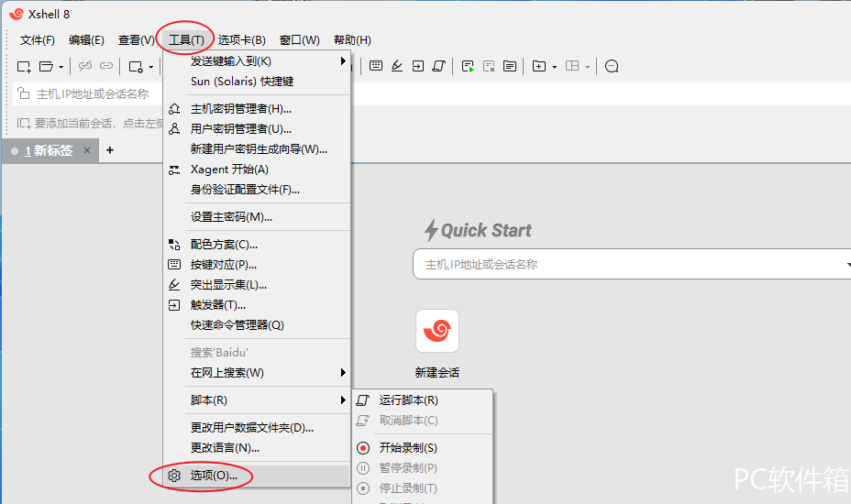Click the Xshell 8 app logo in the title bar
Screen dimensions: 851x504
[x=17, y=14]
